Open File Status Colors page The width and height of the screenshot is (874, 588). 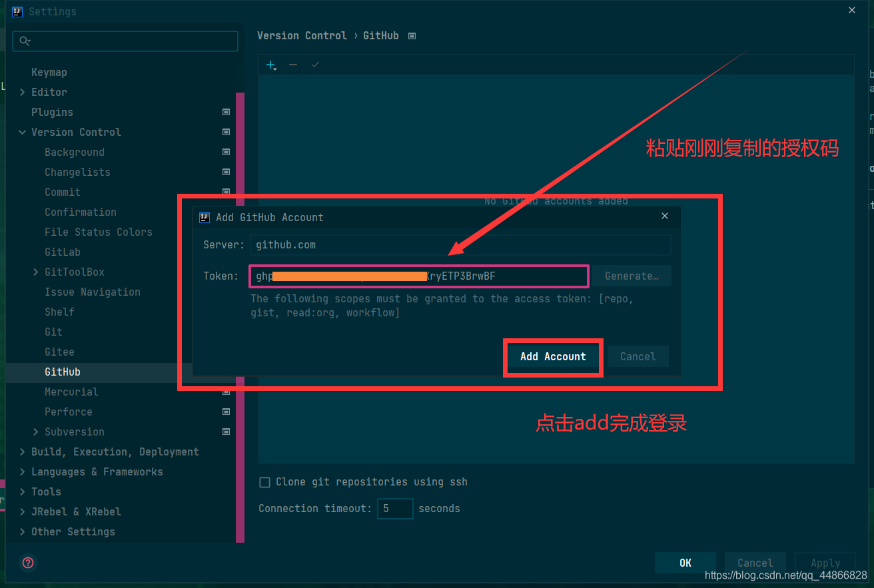[x=99, y=232]
